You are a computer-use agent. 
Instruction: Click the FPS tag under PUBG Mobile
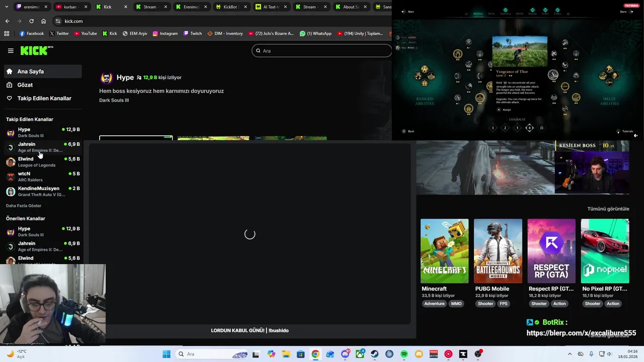tap(504, 304)
